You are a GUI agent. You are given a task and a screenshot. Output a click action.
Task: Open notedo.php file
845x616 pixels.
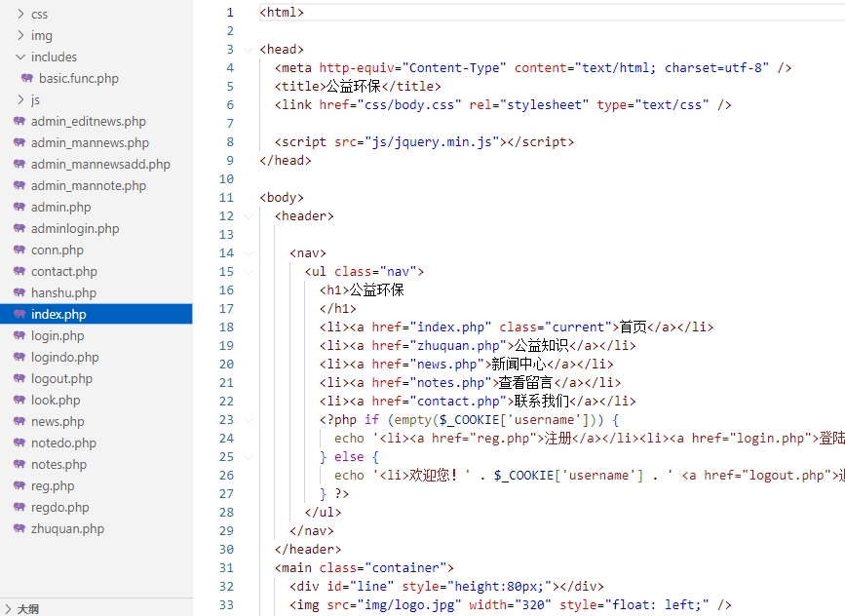click(x=63, y=443)
